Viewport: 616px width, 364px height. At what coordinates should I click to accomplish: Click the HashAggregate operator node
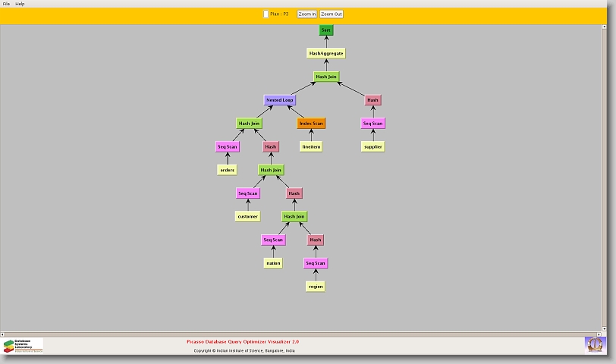tap(326, 53)
